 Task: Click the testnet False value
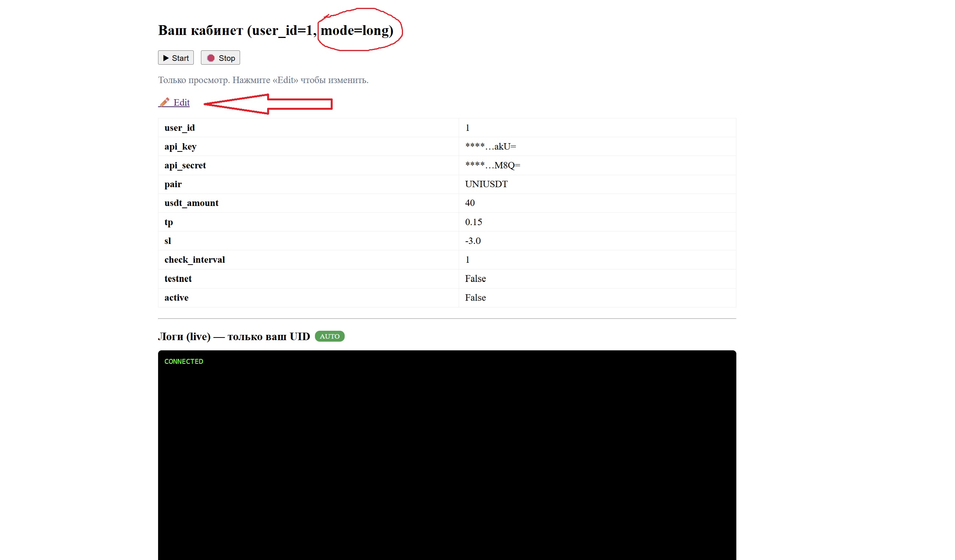tap(475, 278)
